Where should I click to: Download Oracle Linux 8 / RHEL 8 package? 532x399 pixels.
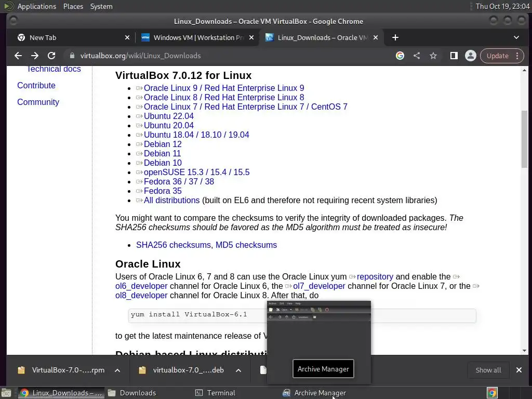pyautogui.click(x=224, y=97)
